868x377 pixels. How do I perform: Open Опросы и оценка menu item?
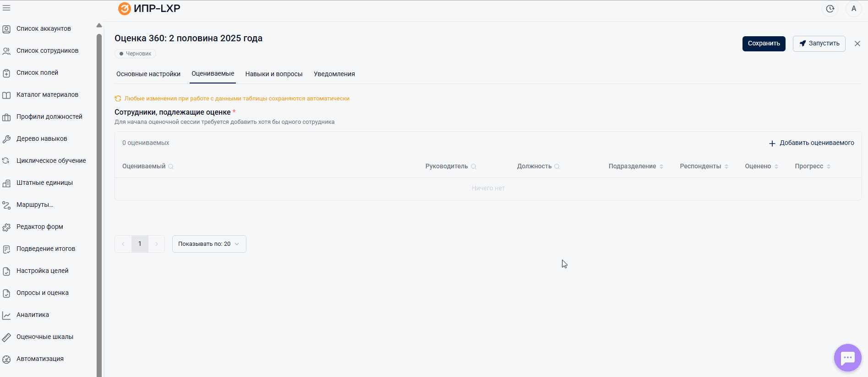[43, 293]
